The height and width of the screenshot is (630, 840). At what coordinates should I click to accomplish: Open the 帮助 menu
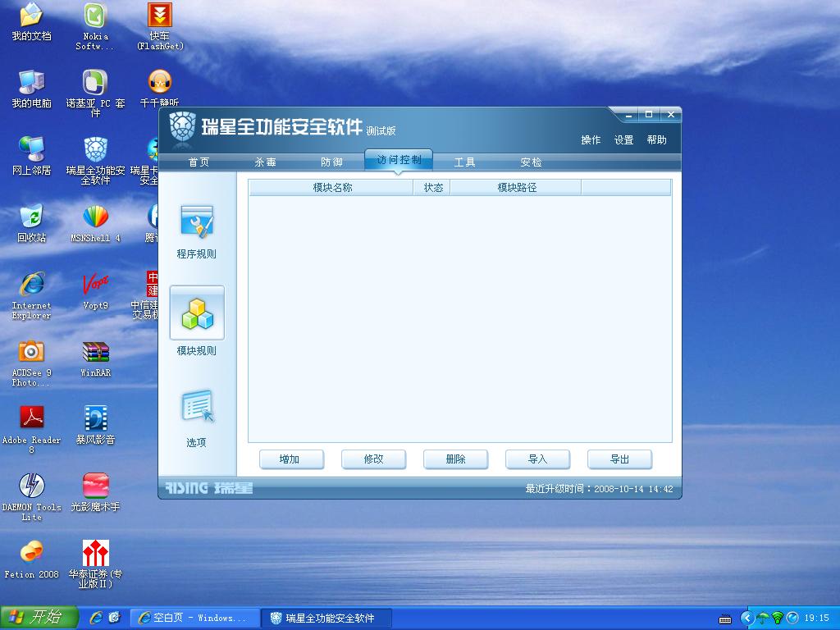656,140
